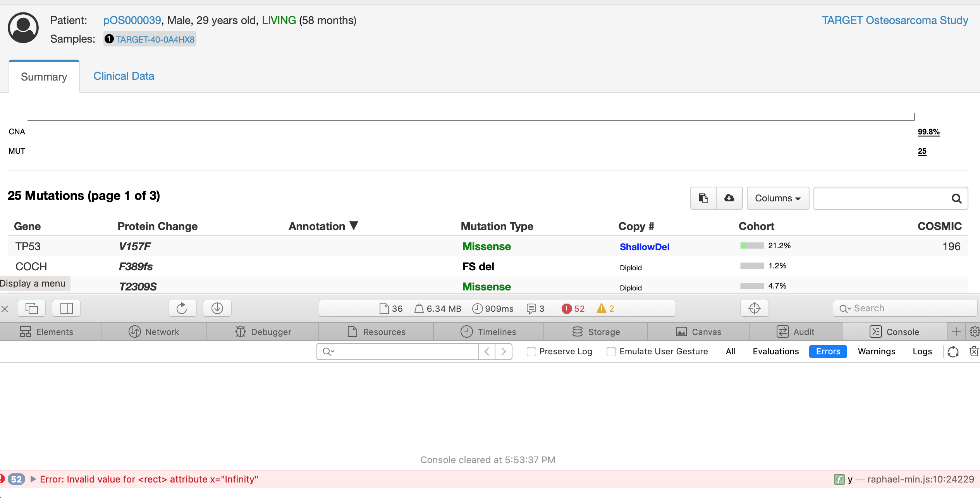Viewport: 980px width, 498px height.
Task: Click the yellow 2 warnings indicator
Action: 605,309
